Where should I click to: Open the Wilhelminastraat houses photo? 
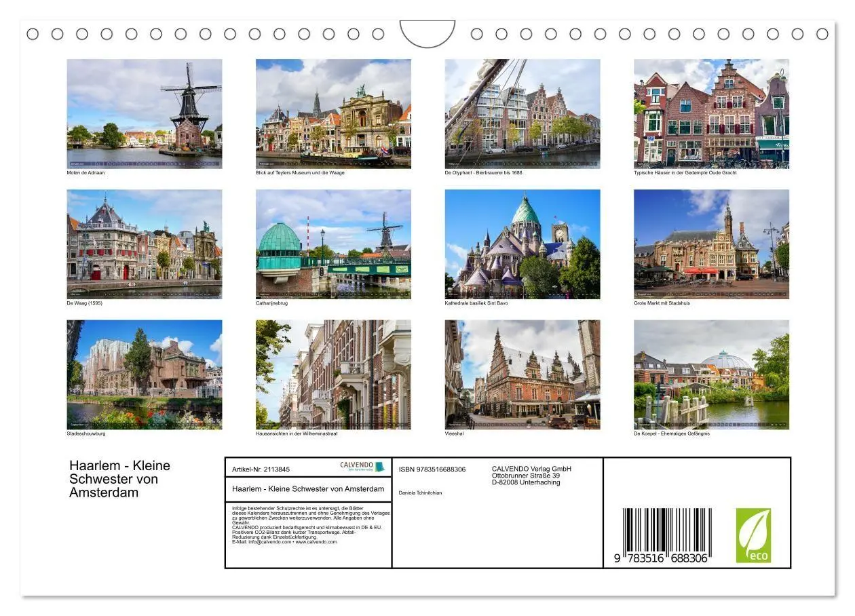tap(333, 374)
